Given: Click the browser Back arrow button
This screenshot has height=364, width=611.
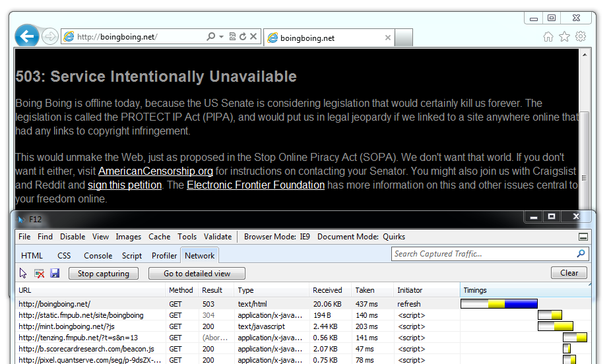Looking at the screenshot, I should [27, 36].
